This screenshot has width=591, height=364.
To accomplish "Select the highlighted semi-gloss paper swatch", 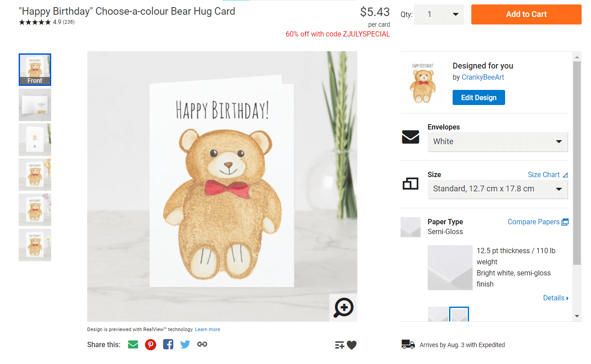I will click(459, 315).
